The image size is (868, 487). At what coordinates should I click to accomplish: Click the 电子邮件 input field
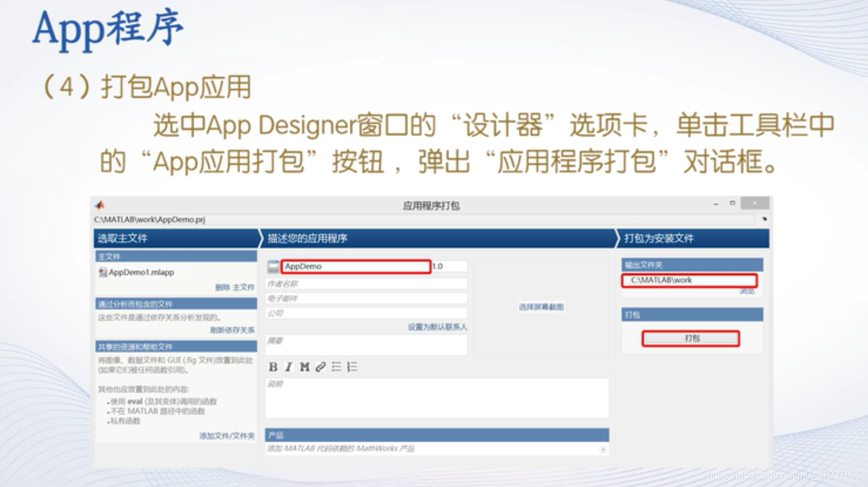coord(366,299)
